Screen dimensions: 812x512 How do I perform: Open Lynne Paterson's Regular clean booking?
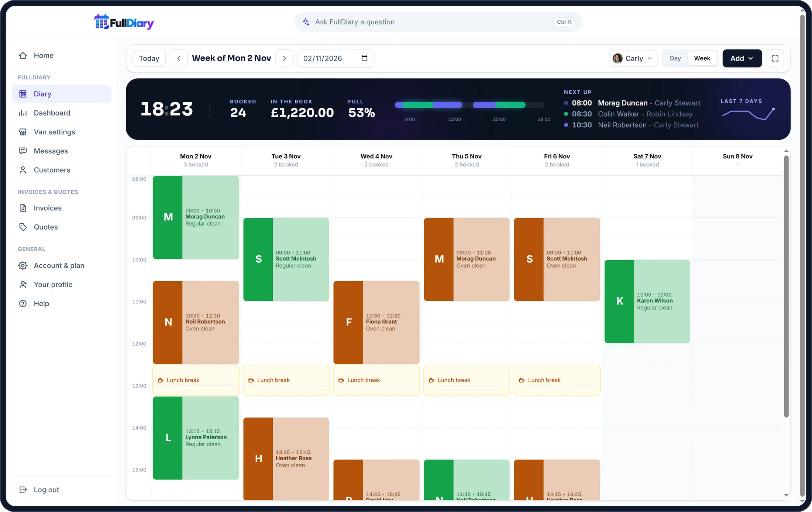pyautogui.click(x=196, y=438)
